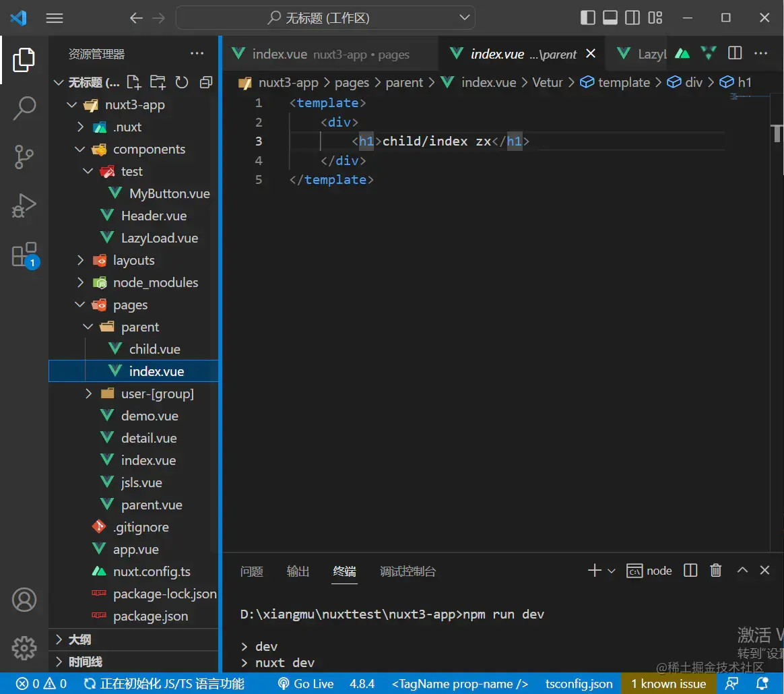Screen dimensions: 784x694
Task: Kill terminal with the trash icon
Action: 716,571
